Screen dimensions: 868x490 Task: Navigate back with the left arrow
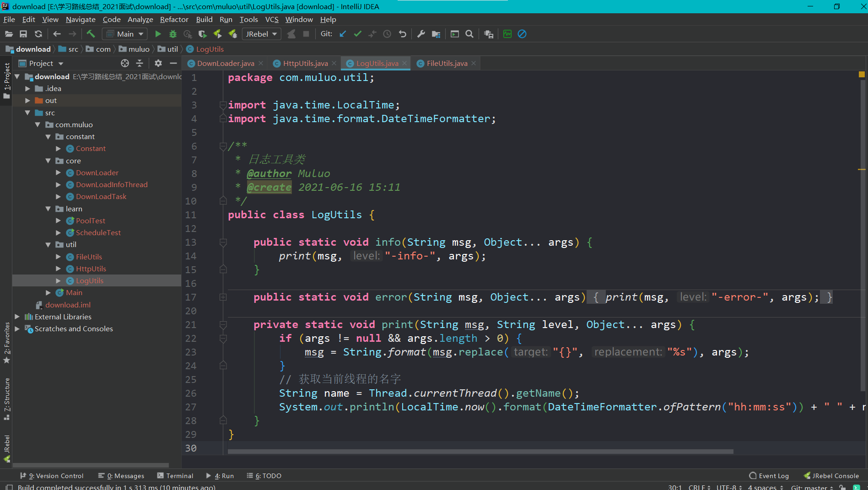[x=57, y=34]
